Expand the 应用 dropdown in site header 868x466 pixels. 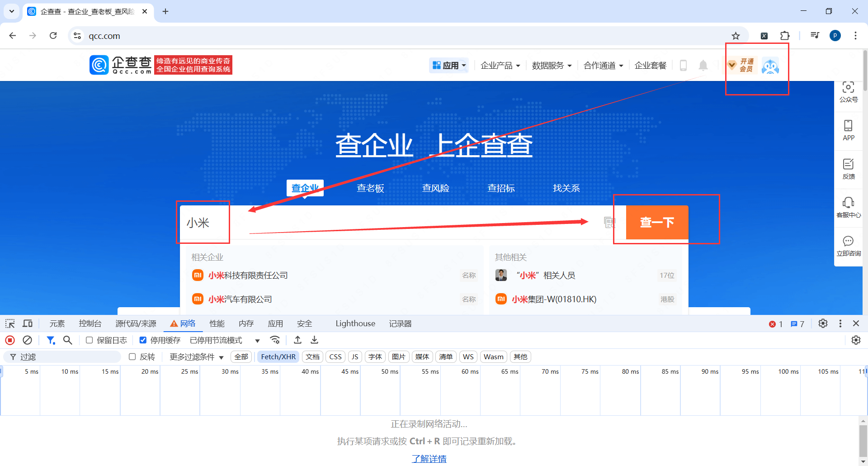tap(449, 66)
